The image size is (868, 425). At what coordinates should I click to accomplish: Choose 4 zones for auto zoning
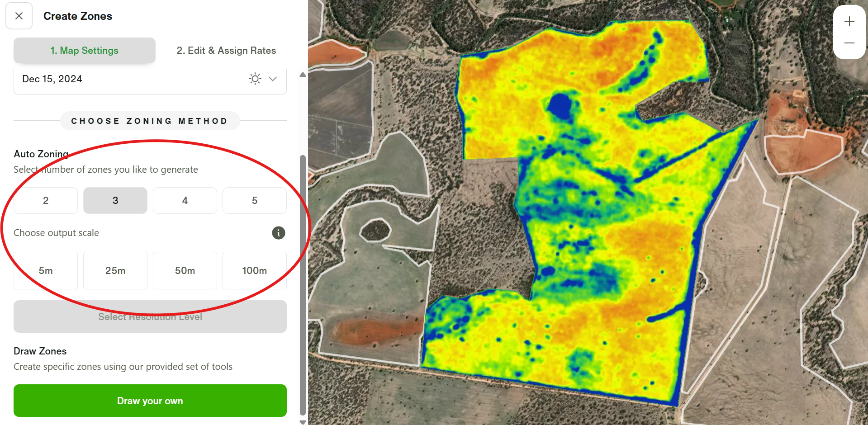pos(185,200)
